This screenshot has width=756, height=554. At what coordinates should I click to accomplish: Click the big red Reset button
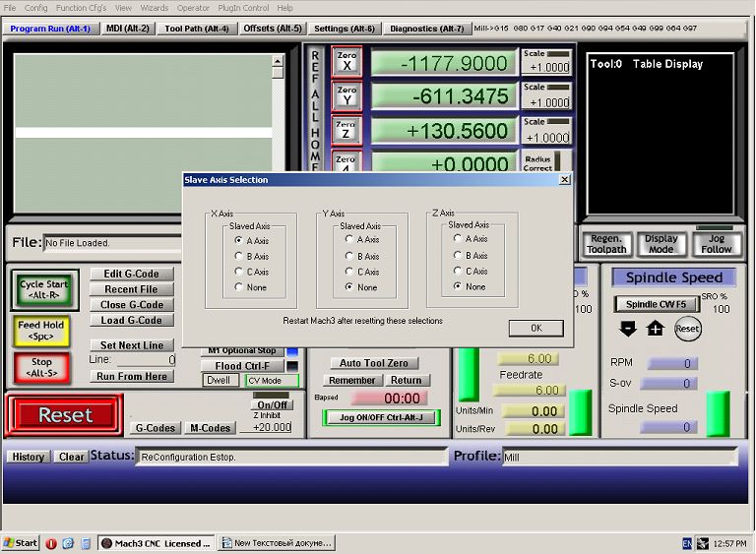coord(65,414)
